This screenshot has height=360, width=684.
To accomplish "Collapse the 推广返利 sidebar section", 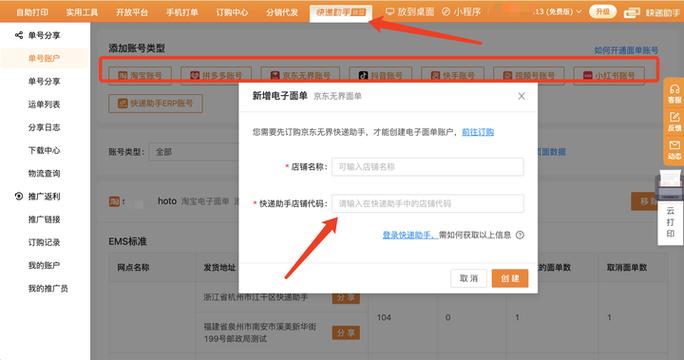I will tap(38, 196).
